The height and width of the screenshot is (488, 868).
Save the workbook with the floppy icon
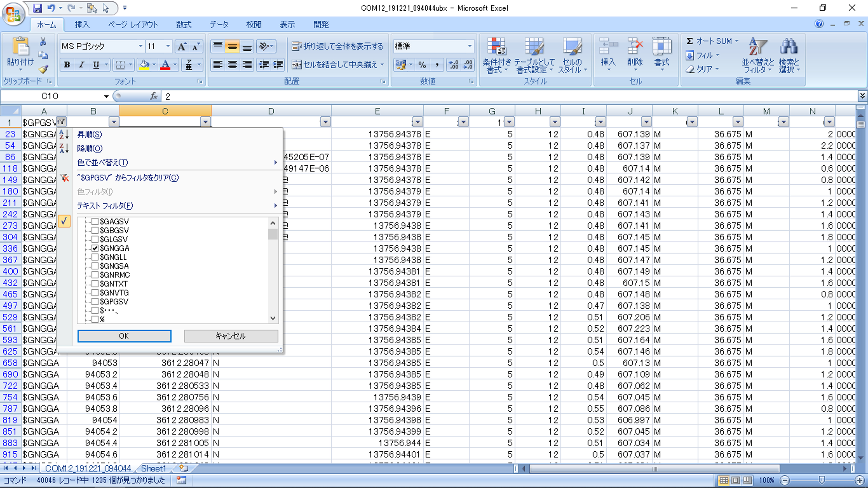tap(37, 8)
